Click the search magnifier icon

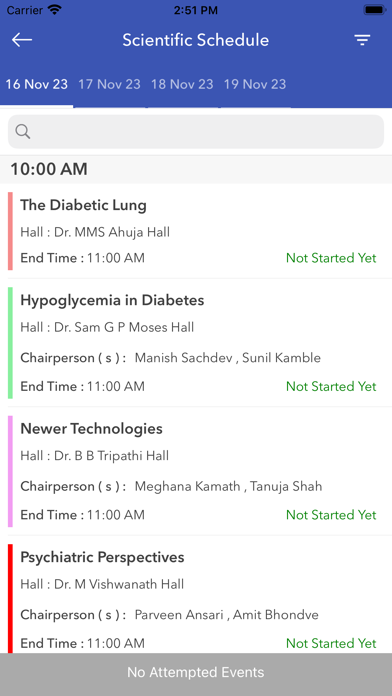[23, 131]
